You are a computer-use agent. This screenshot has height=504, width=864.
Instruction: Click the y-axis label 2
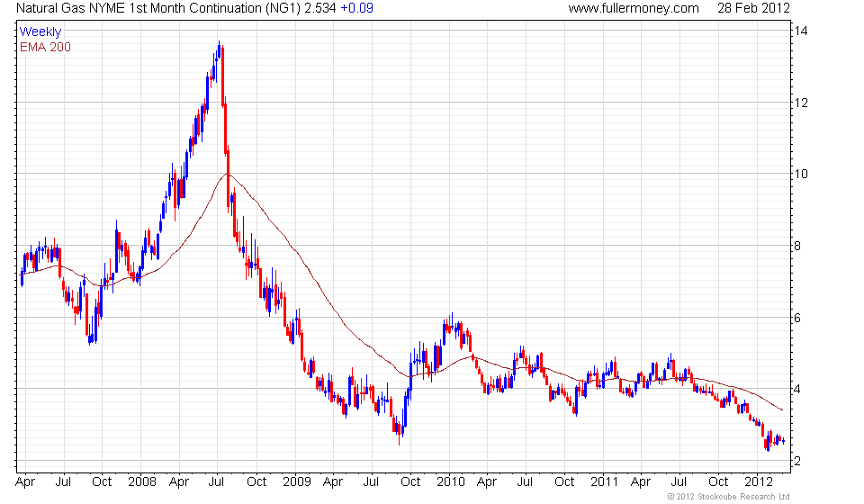797,461
